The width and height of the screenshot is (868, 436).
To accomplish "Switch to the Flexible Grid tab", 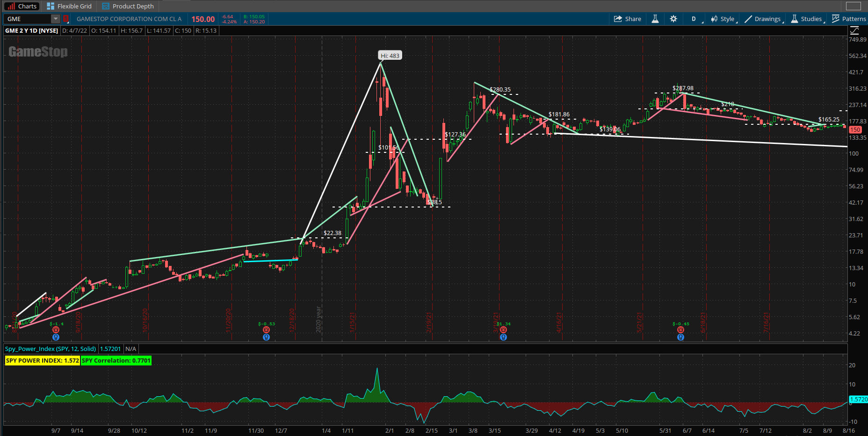I will pyautogui.click(x=69, y=6).
